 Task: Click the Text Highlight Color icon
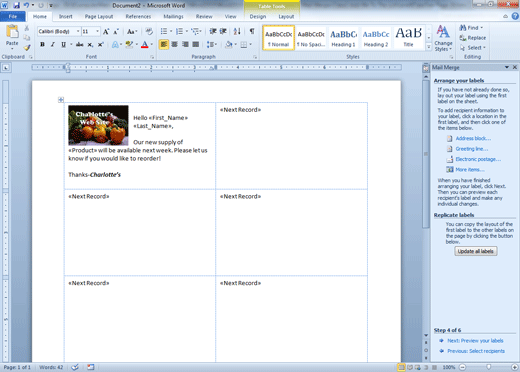point(129,44)
